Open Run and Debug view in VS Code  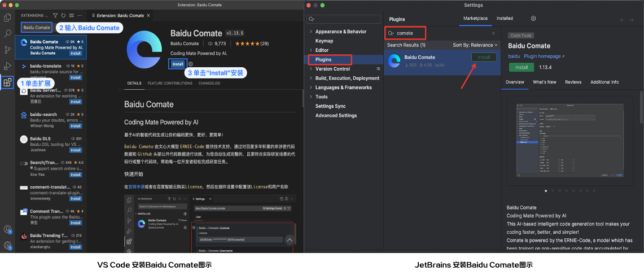pyautogui.click(x=7, y=66)
